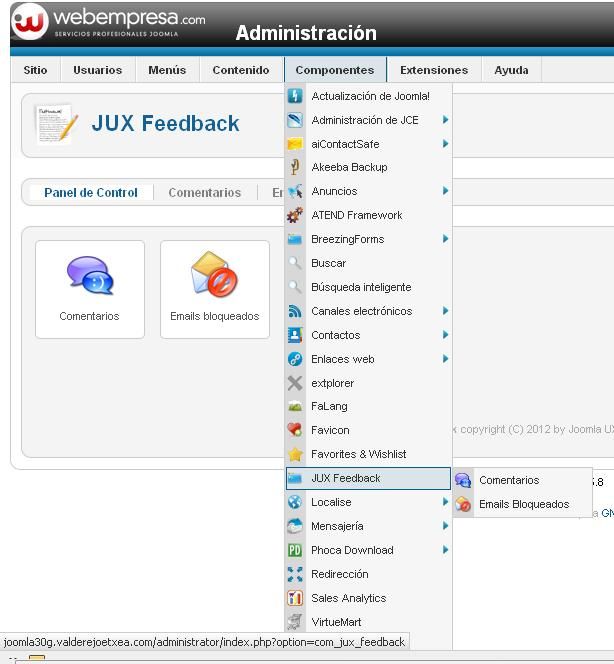Click Comentarios submenu chat icon

(463, 481)
